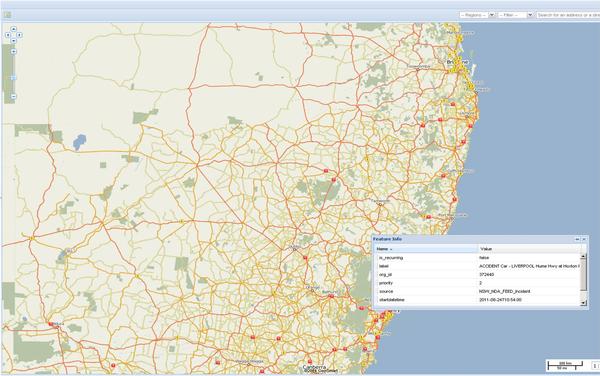Viewport: 600px width, 376px height.
Task: Select the label row name cell
Action: pyautogui.click(x=426, y=266)
